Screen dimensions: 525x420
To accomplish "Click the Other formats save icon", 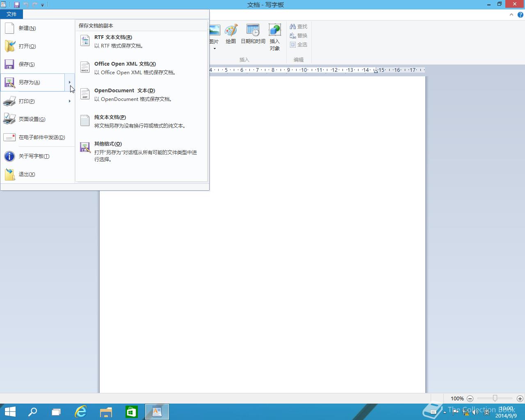I will (x=85, y=147).
